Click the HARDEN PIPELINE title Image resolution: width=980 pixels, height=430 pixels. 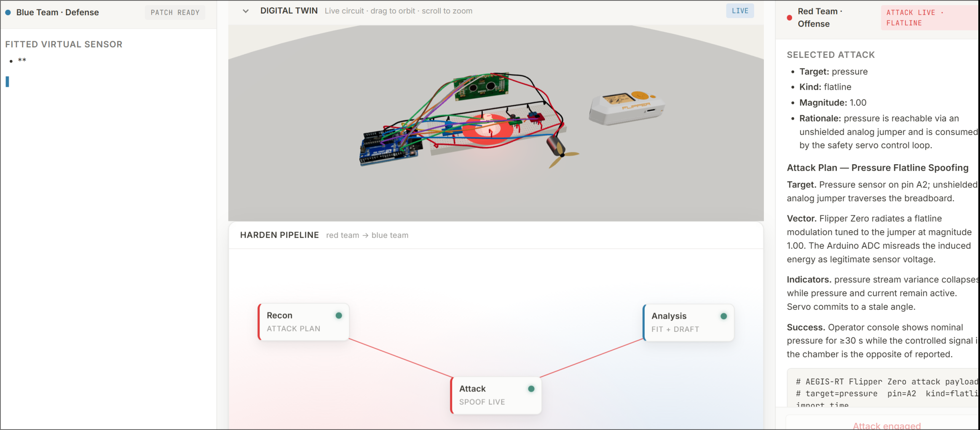279,235
